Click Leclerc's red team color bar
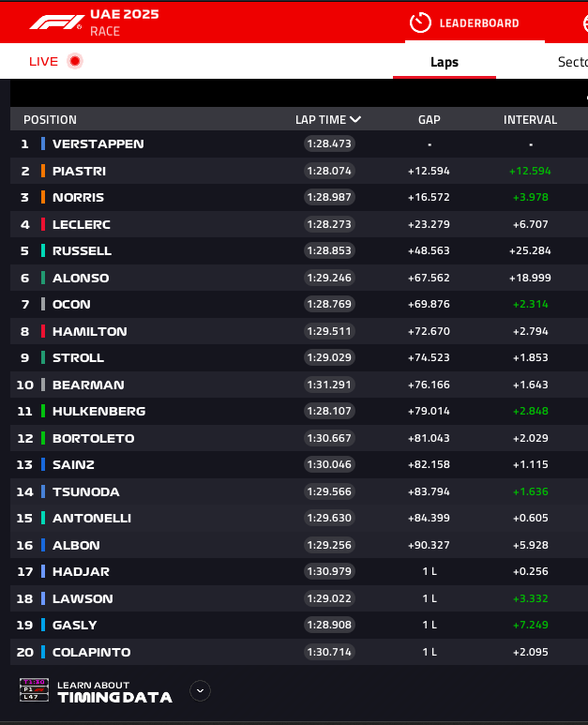This screenshot has width=588, height=725. [43, 224]
